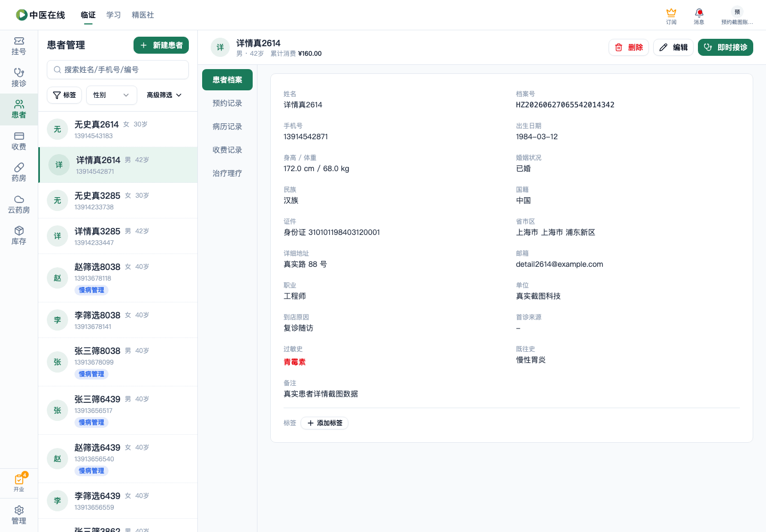Image resolution: width=766 pixels, height=532 pixels.
Task: Click the 档案号 value HZ2026...
Action: (565, 105)
